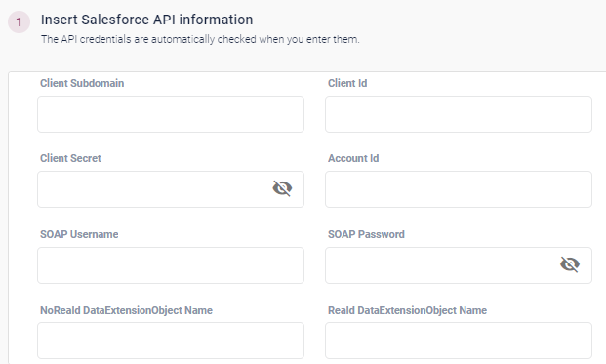The width and height of the screenshot is (606, 364).
Task: Focus the Client Id input field
Action: click(x=459, y=114)
